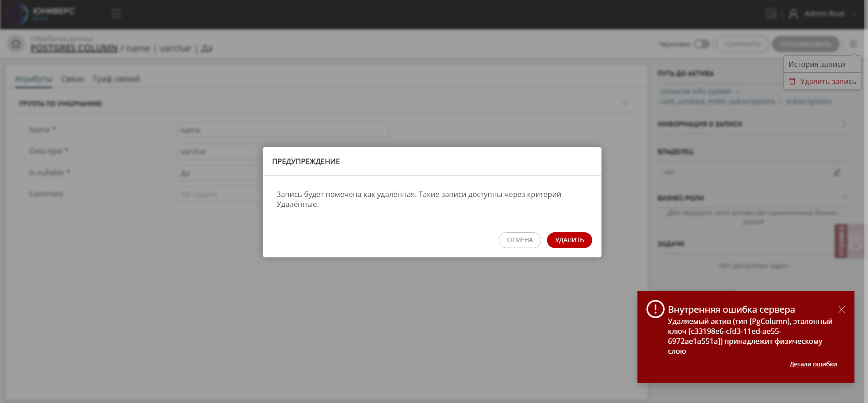Viewport: 868px width, 403px height.
Task: Open the Детали ошибки link
Action: [x=813, y=364]
